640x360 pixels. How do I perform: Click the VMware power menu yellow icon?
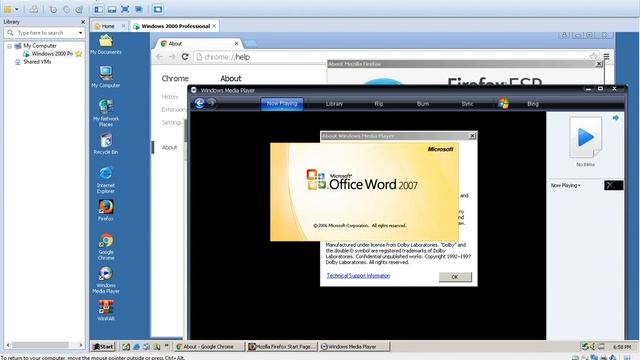[x=7, y=9]
